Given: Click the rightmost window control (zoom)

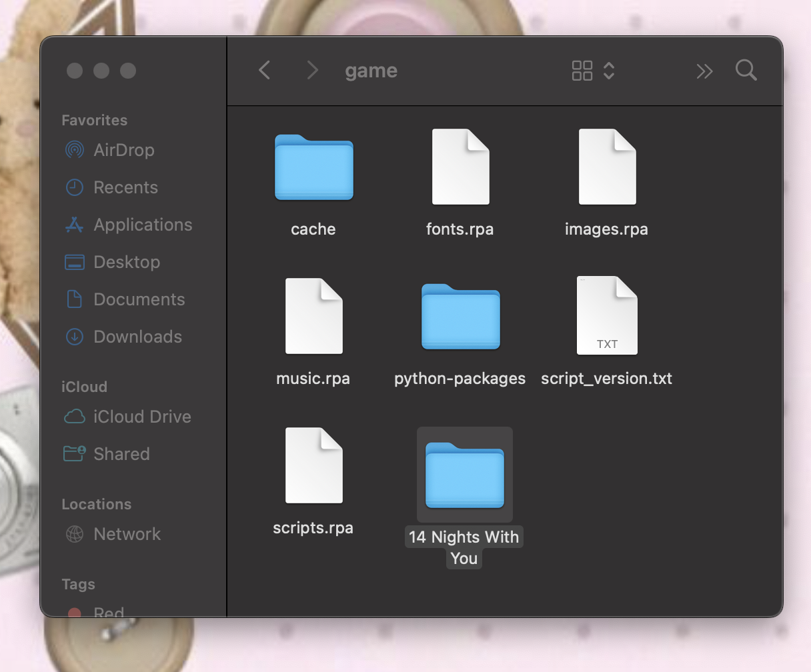Looking at the screenshot, I should [128, 71].
